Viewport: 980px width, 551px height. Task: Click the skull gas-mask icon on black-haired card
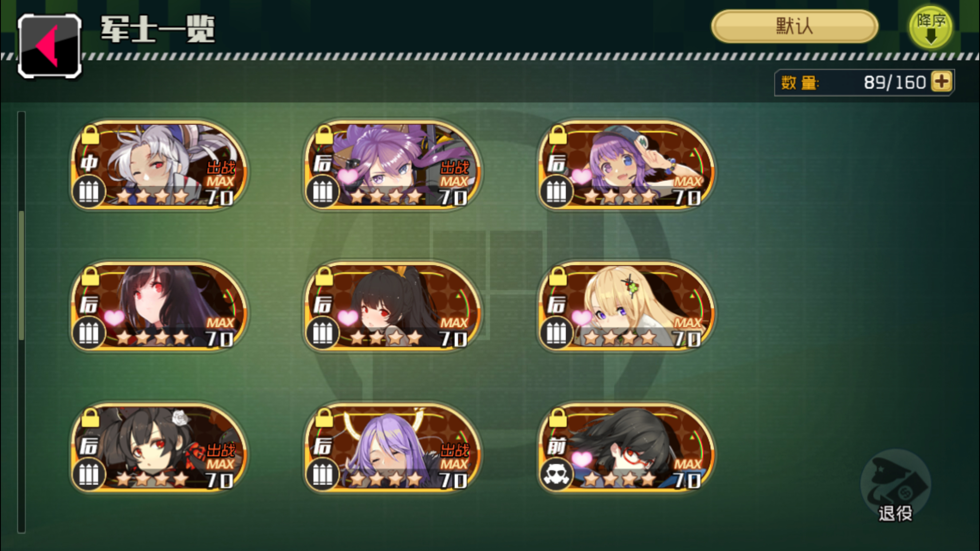click(556, 475)
